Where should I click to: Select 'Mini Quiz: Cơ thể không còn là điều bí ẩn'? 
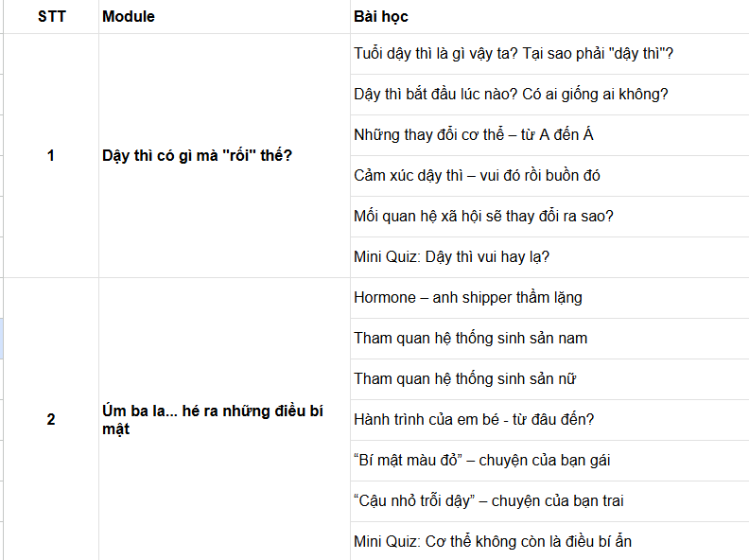pyautogui.click(x=549, y=541)
